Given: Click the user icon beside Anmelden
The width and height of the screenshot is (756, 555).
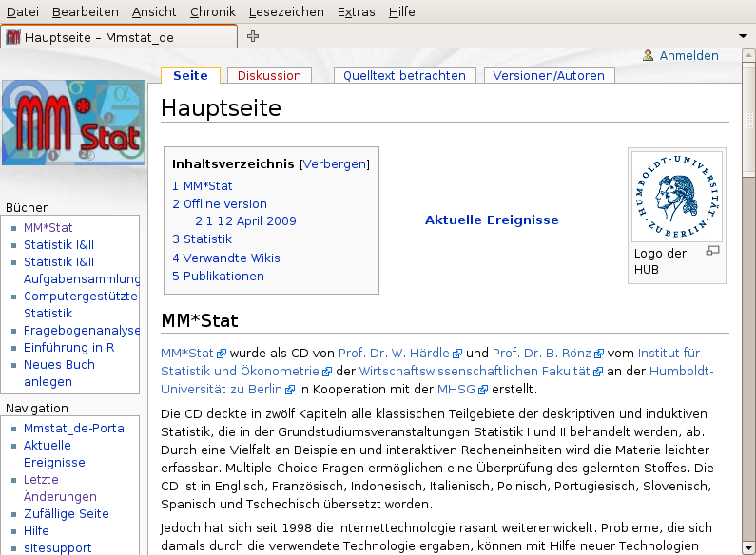Looking at the screenshot, I should [x=648, y=55].
